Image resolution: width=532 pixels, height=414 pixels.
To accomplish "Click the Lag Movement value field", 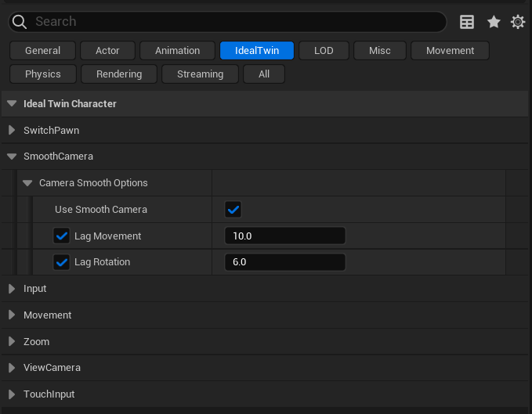I will coord(284,236).
